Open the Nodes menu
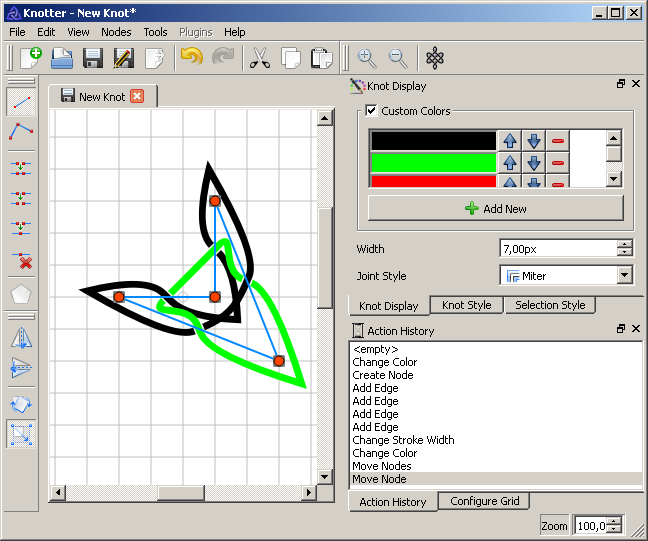Viewport: 648px width, 541px height. coord(116,32)
